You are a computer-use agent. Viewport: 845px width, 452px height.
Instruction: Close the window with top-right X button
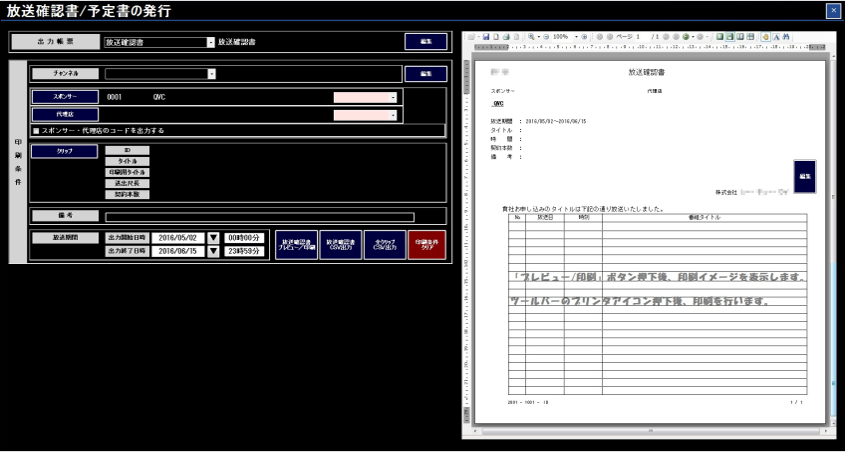pyautogui.click(x=833, y=11)
